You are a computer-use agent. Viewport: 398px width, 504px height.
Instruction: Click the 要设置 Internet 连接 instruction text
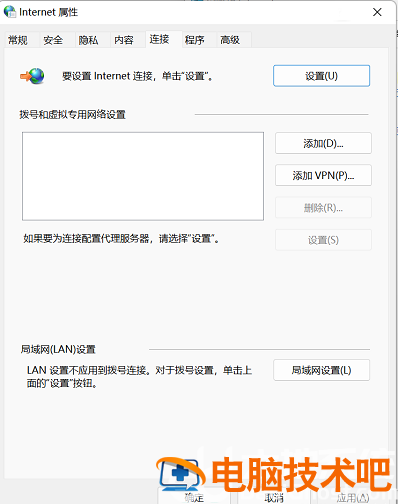(137, 76)
